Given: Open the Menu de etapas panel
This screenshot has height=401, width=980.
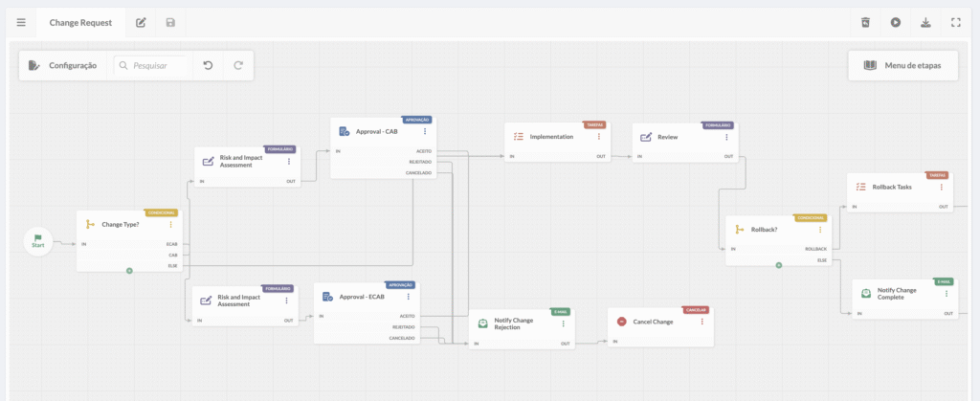Looking at the screenshot, I should click(901, 66).
